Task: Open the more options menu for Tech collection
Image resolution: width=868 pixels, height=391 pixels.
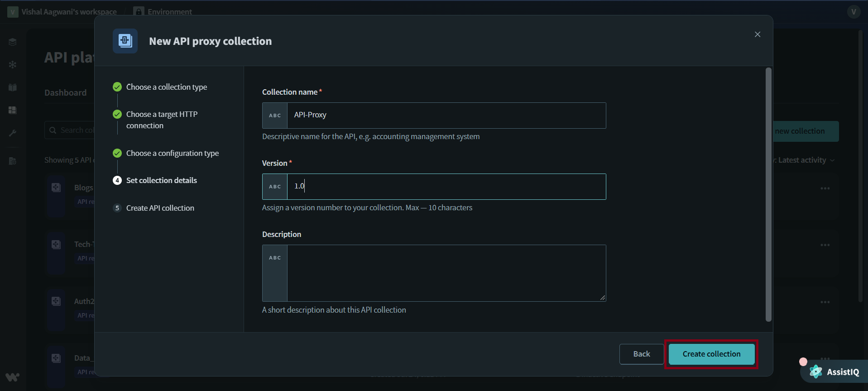Action: [825, 245]
